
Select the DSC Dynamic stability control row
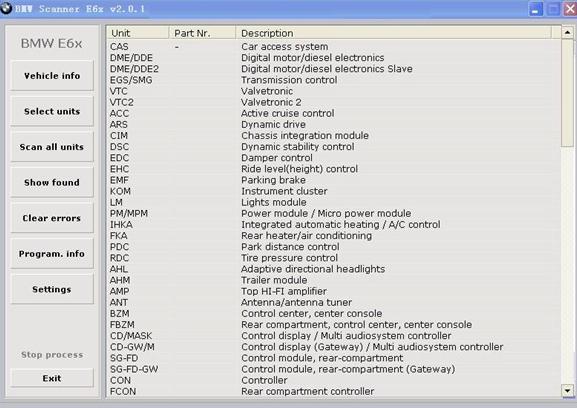(334, 147)
